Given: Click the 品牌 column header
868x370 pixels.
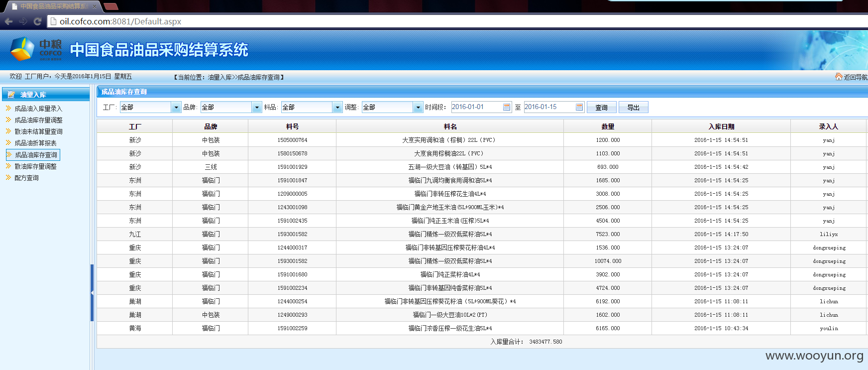Looking at the screenshot, I should tap(211, 126).
